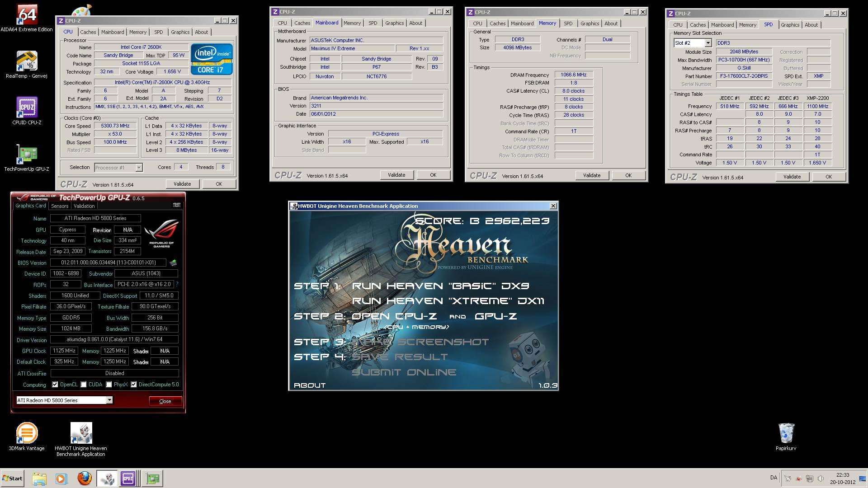This screenshot has height=488, width=868.
Task: Click the DA language indicator on the taskbar
Action: point(774,478)
